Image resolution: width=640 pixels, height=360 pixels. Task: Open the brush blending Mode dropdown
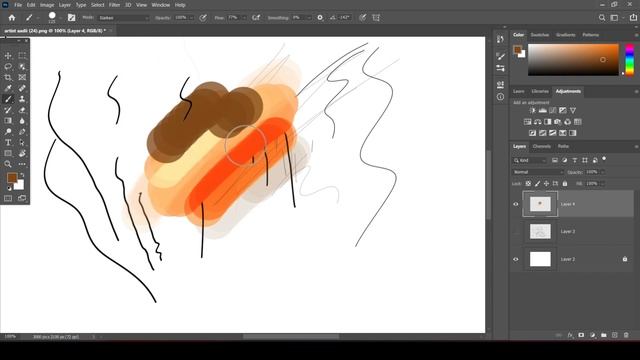pyautogui.click(x=124, y=18)
